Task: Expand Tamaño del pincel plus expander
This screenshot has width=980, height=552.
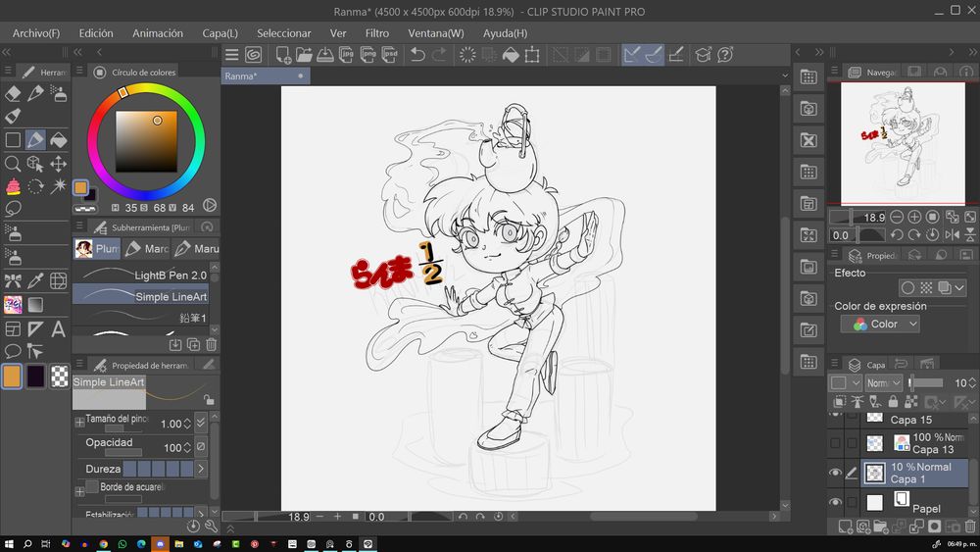Action: 79,423
